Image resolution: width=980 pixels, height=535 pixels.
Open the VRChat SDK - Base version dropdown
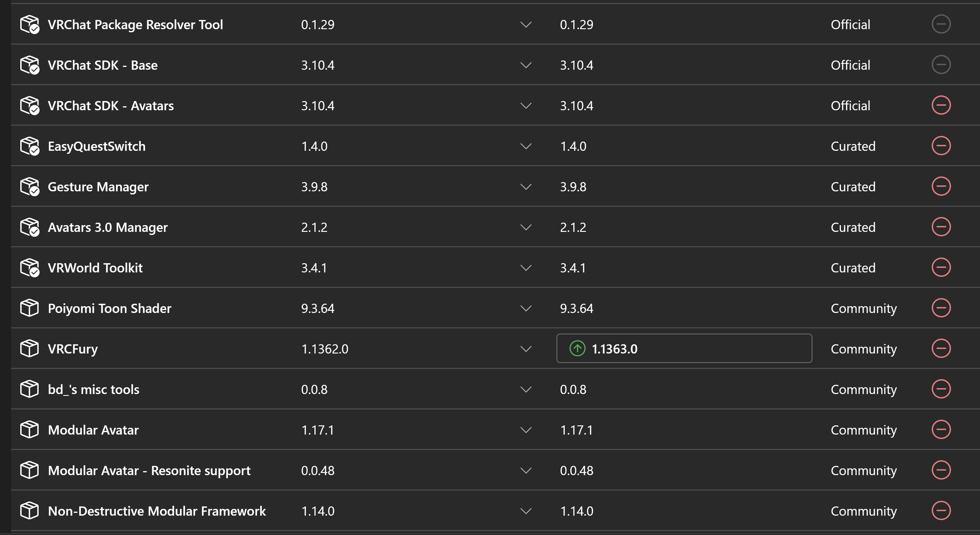(x=525, y=65)
